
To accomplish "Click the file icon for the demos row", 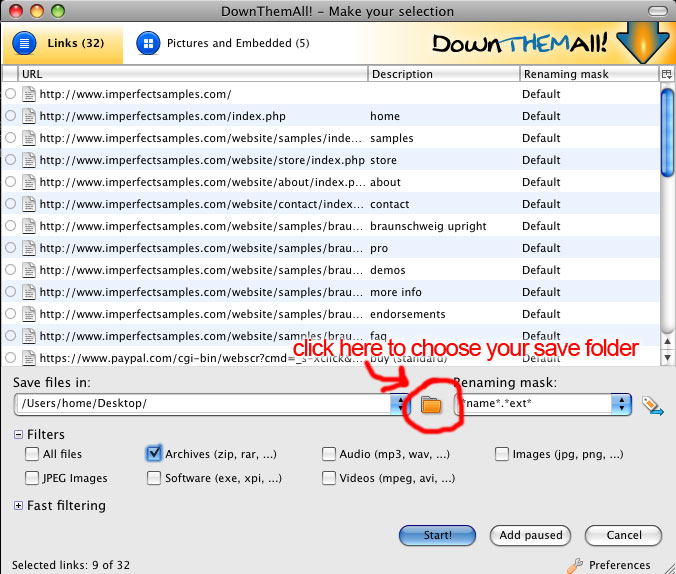I will pyautogui.click(x=29, y=270).
